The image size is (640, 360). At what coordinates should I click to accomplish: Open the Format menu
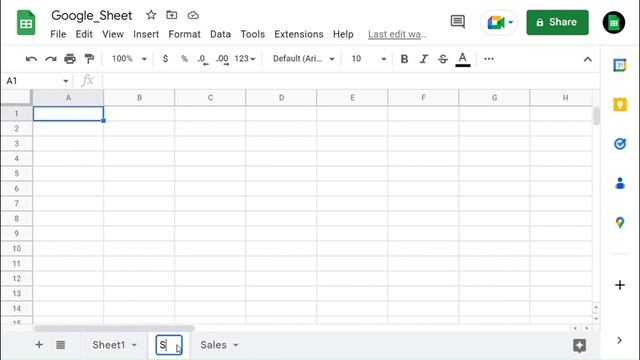click(x=184, y=34)
